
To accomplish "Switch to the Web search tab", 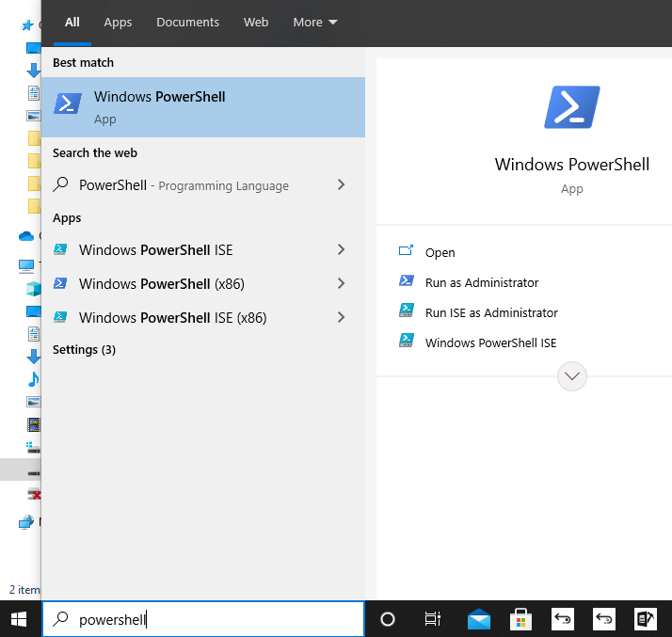I will [x=256, y=23].
